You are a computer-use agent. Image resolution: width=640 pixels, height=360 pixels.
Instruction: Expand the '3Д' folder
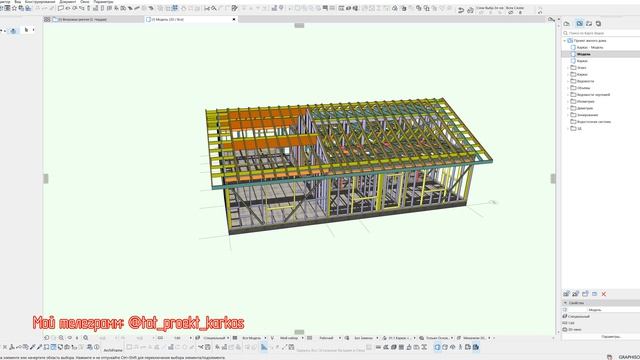coord(568,128)
